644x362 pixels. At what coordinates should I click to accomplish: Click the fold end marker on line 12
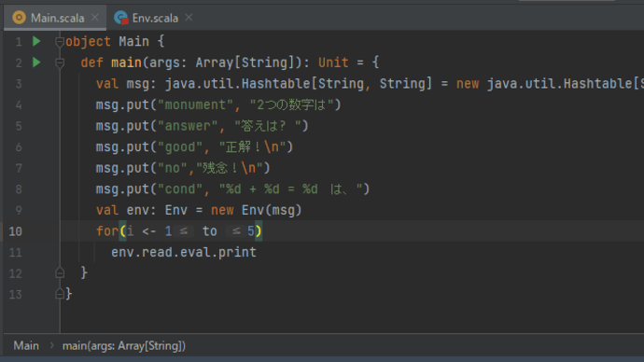[60, 272]
